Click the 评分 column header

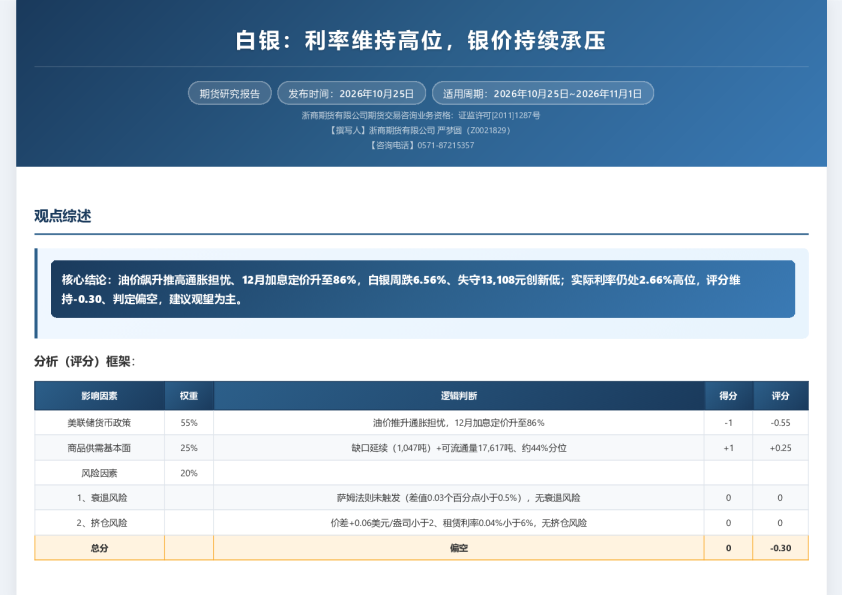tap(780, 396)
